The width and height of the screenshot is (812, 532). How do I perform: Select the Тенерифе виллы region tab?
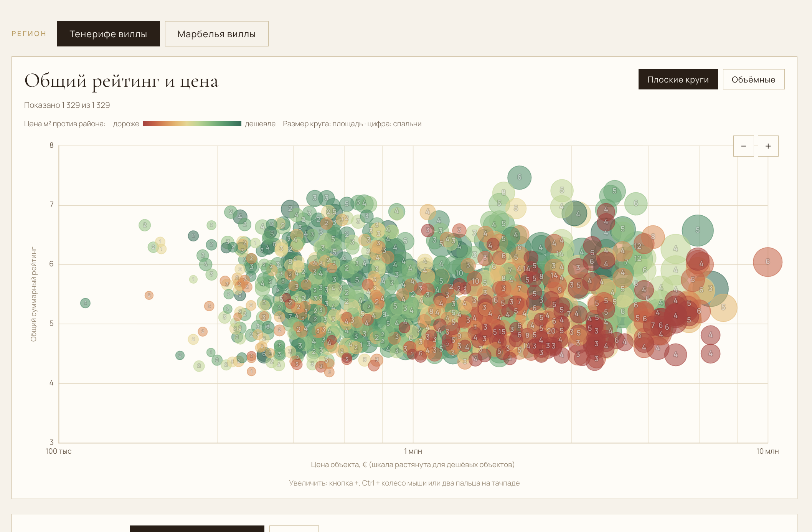pyautogui.click(x=109, y=34)
